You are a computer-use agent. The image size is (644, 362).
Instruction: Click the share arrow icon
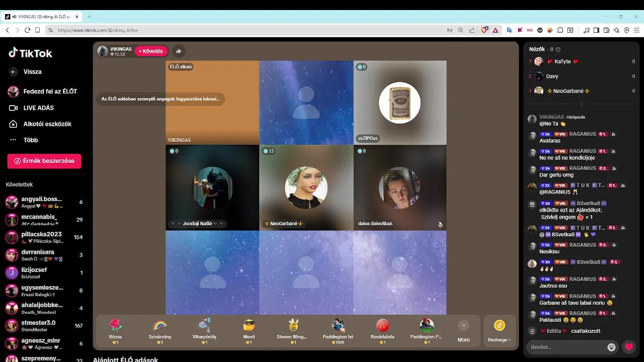(178, 51)
